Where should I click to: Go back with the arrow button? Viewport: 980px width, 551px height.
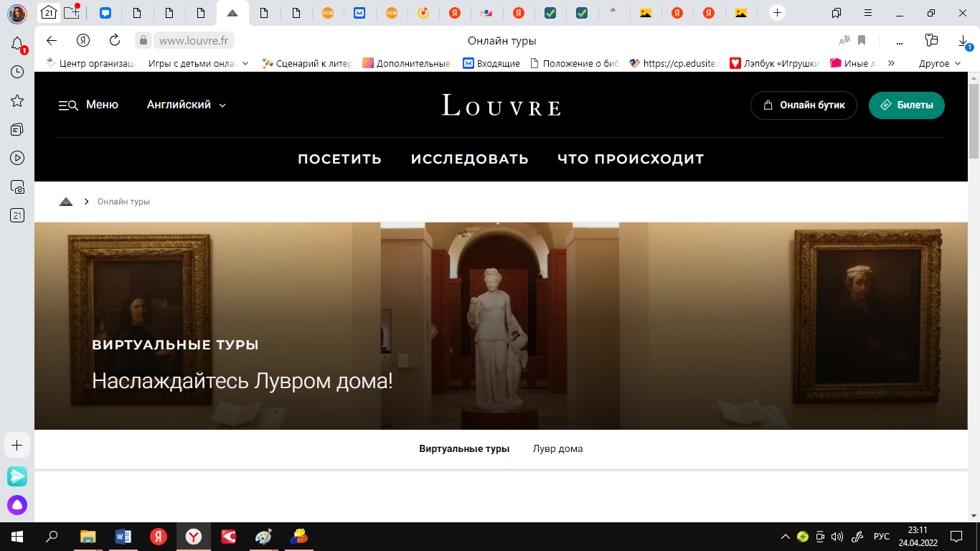(x=51, y=40)
